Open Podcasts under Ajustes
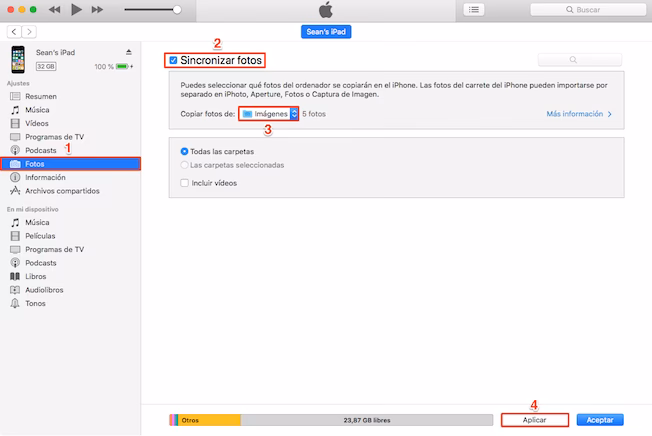652x436 pixels. tap(70, 150)
